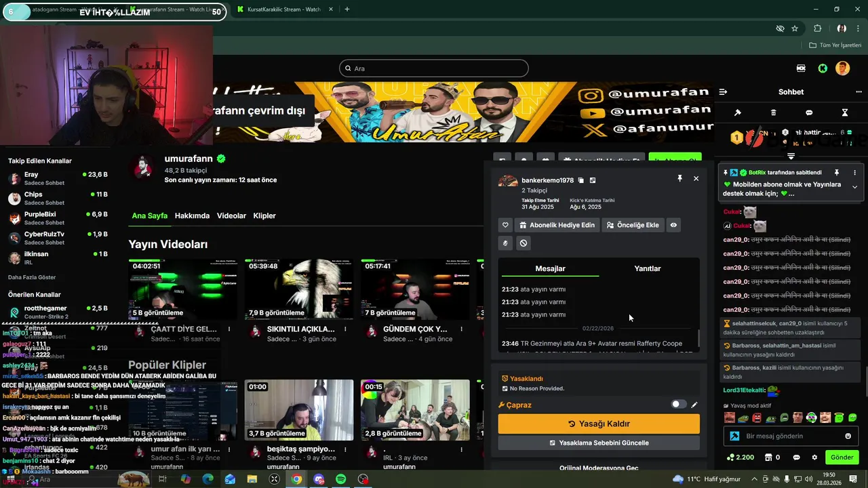Click the chat bubble icon beside settings gear
The image size is (868, 488).
point(796,457)
